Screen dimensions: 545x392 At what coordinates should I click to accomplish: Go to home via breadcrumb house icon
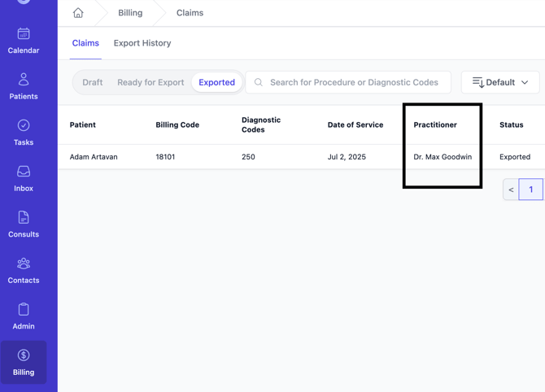(78, 13)
